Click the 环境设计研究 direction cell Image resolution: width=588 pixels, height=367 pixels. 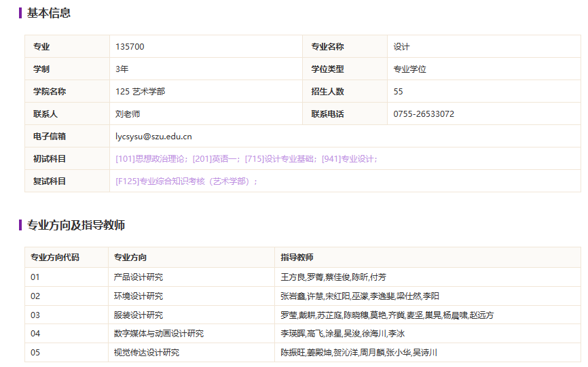pyautogui.click(x=138, y=296)
